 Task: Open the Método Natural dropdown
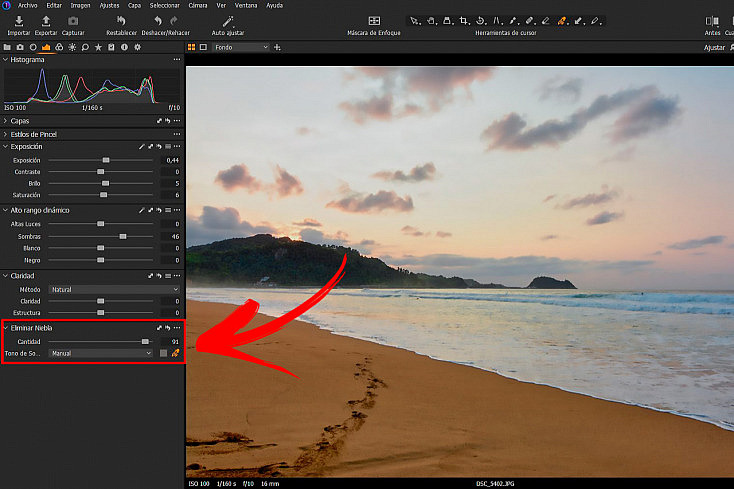[x=114, y=290]
